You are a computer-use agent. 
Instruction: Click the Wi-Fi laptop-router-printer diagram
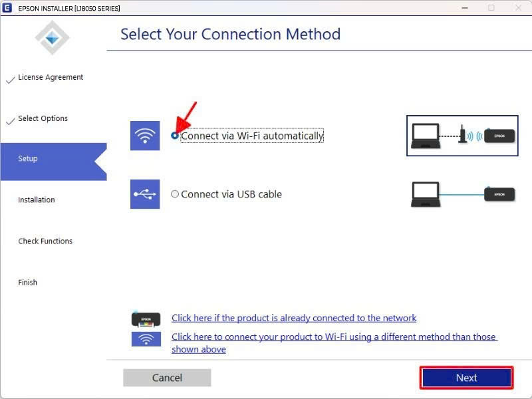pyautogui.click(x=462, y=136)
